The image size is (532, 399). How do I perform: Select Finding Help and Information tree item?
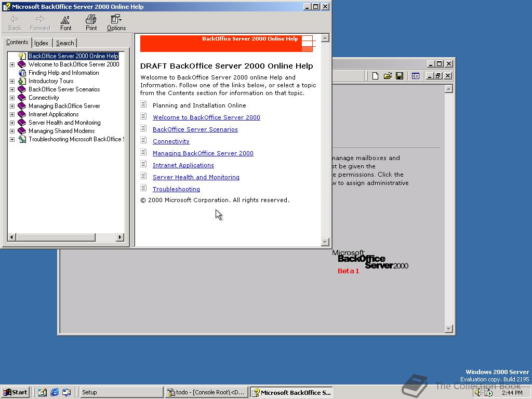click(x=63, y=73)
